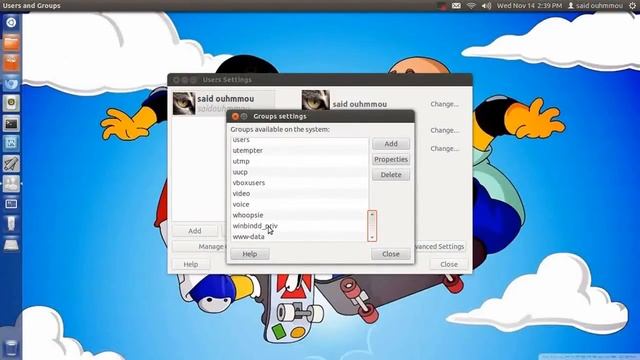Click Delete in Groups settings dialog
This screenshot has width=640, height=360.
tap(391, 175)
